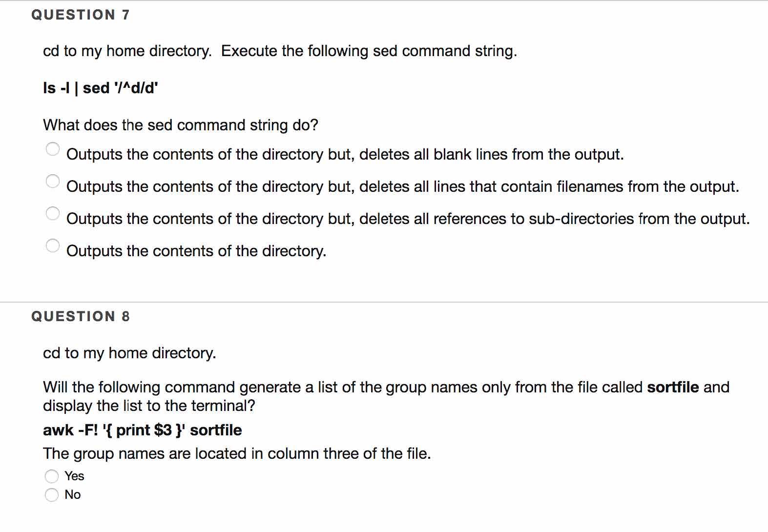The image size is (768, 532).
Task: Click Question 8's "cd to my home directory" text
Action: (x=129, y=353)
